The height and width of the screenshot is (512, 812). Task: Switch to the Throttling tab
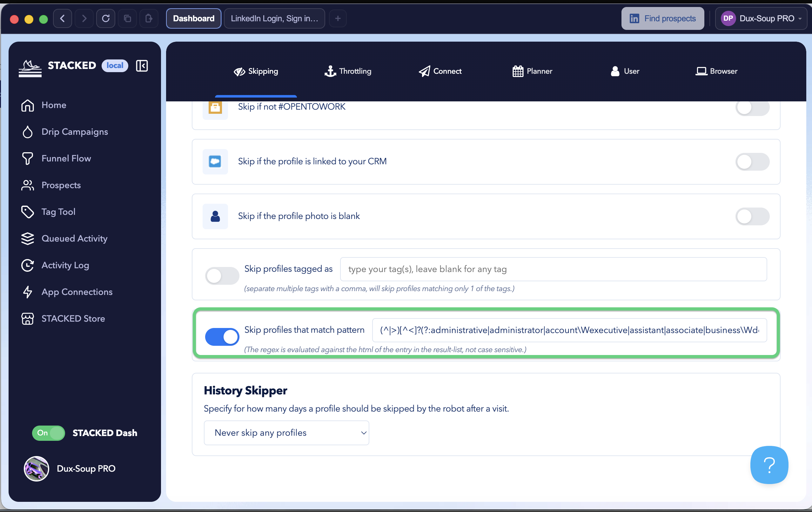pos(348,71)
